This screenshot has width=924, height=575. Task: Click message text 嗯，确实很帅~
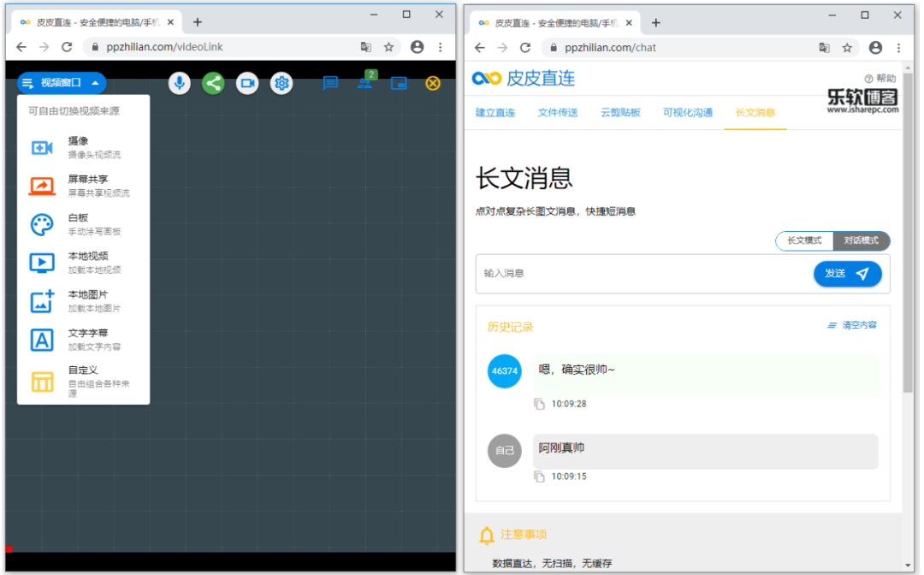[577, 370]
